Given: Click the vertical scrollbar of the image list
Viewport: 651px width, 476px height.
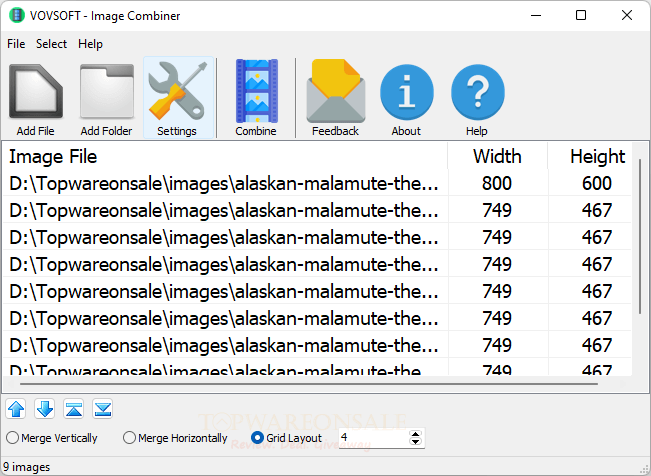Looking at the screenshot, I should tap(640, 237).
